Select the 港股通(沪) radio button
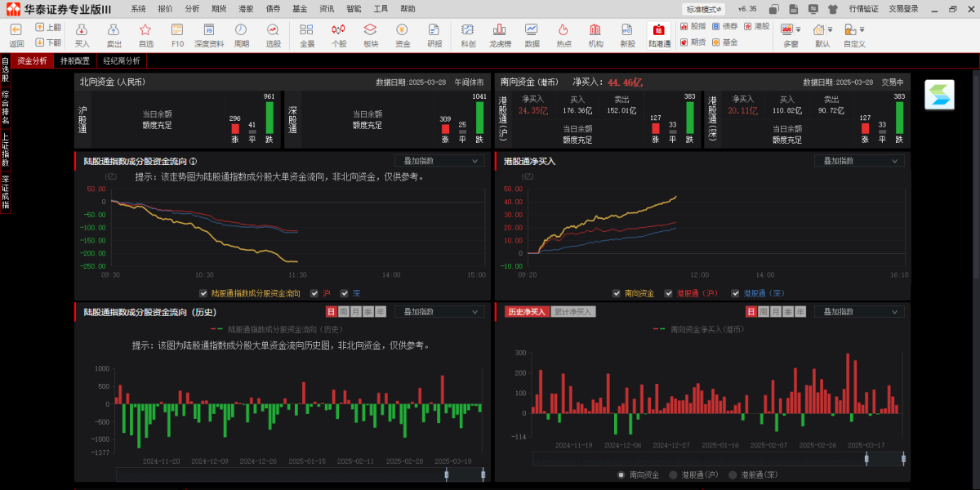The height and width of the screenshot is (490, 980). [674, 474]
